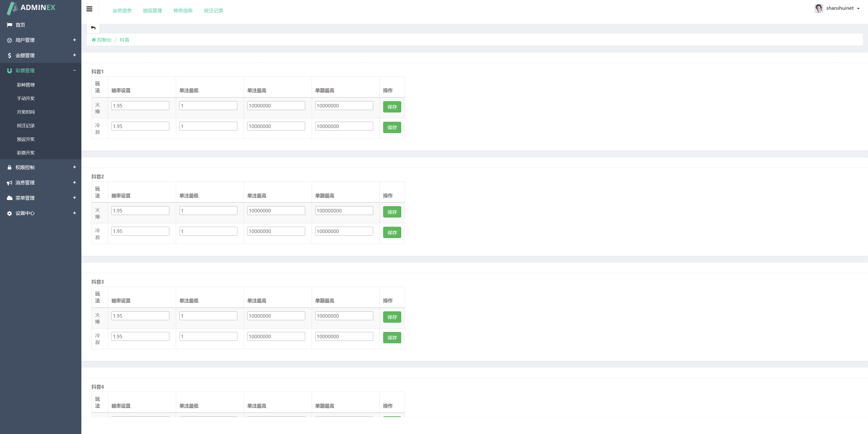Image resolution: width=868 pixels, height=434 pixels.
Task: Toggle the sidebar hamburger menu
Action: click(89, 9)
